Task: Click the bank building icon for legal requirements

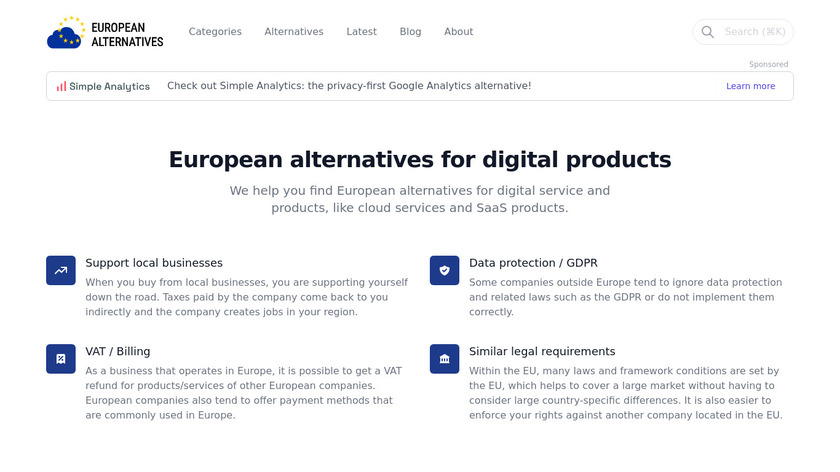Action: (x=445, y=359)
